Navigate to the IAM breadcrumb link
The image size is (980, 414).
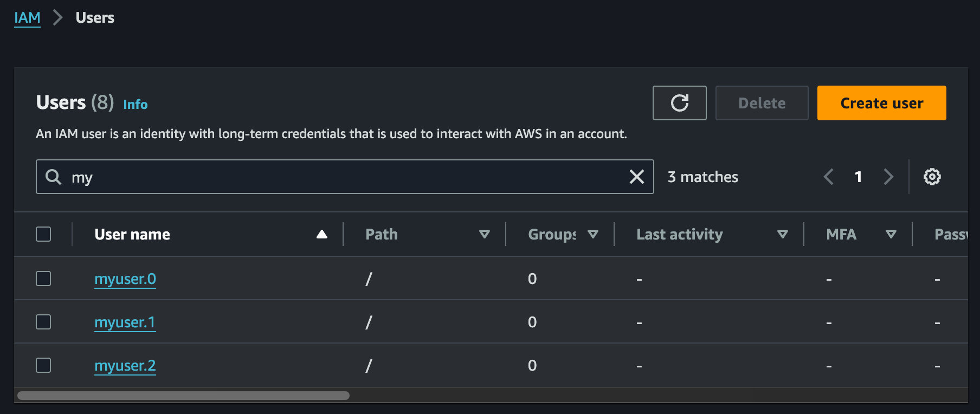tap(27, 18)
